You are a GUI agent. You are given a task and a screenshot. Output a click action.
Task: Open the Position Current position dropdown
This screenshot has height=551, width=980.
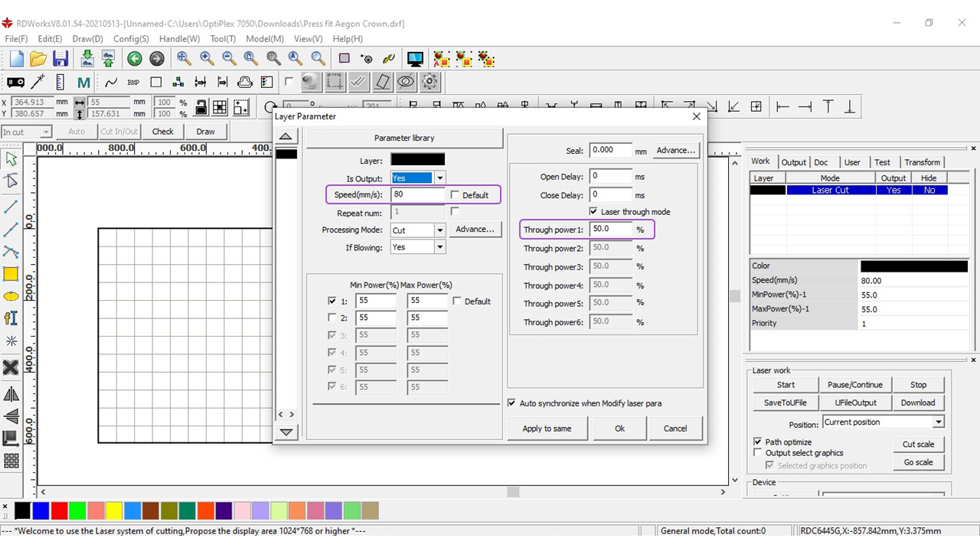(938, 422)
